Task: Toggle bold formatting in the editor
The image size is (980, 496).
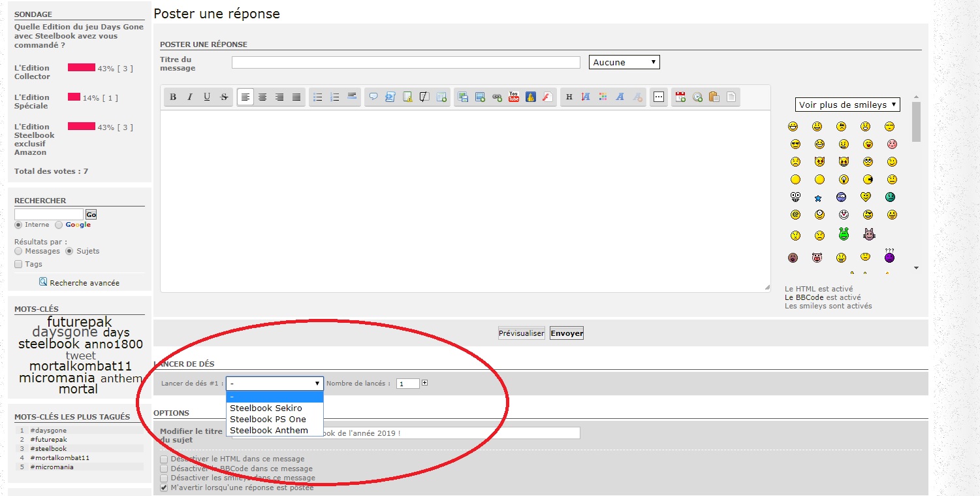Action: (173, 97)
